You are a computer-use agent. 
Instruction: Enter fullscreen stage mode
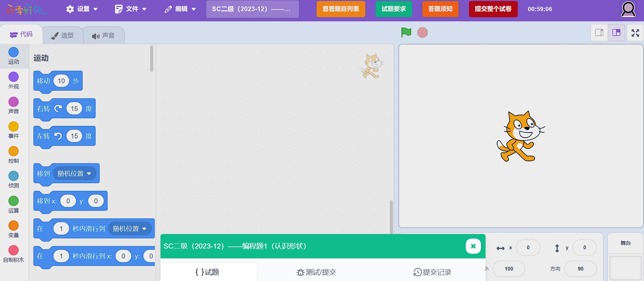635,33
